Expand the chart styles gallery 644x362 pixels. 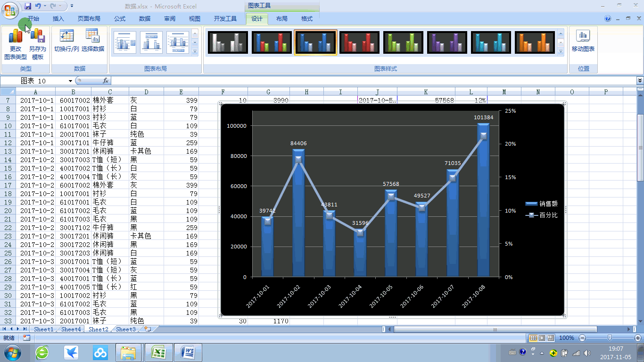click(561, 51)
